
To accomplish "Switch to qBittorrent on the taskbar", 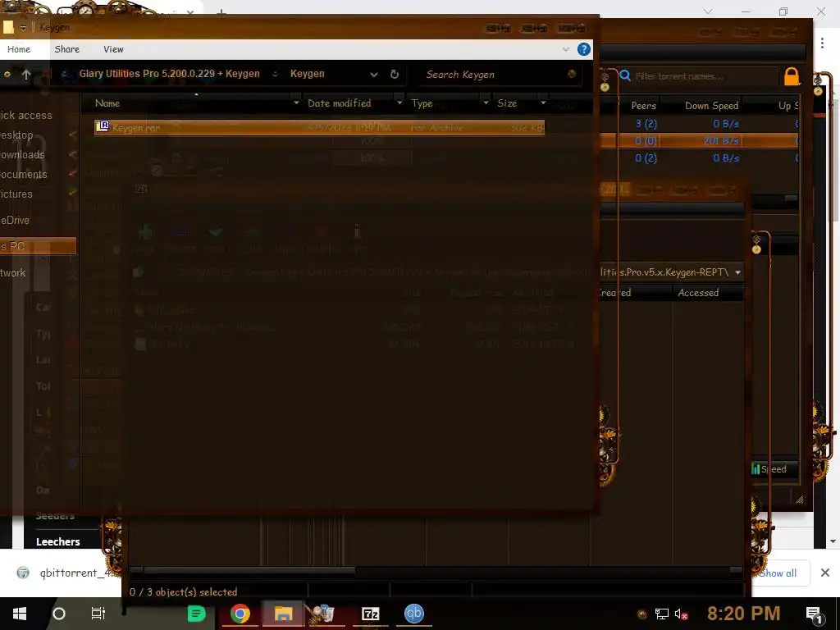I will click(x=413, y=614).
